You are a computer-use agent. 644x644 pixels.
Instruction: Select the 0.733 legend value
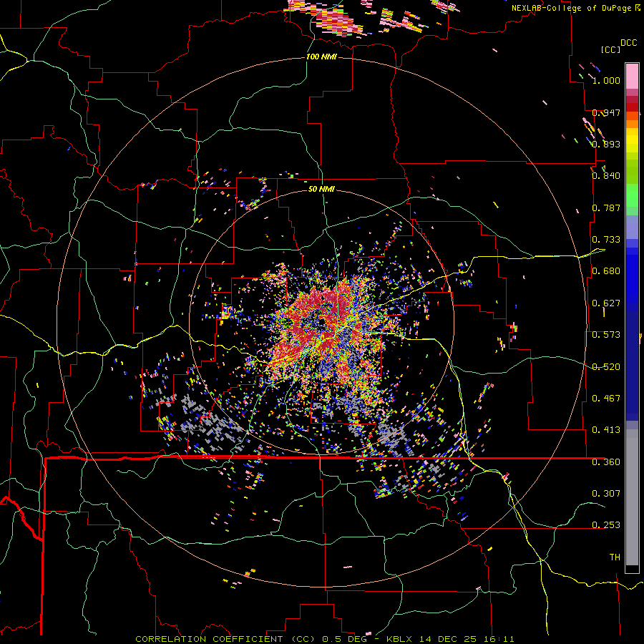[x=606, y=240]
